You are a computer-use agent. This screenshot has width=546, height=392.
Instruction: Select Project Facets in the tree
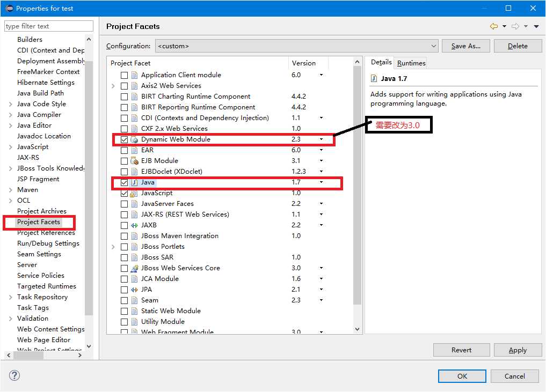pyautogui.click(x=39, y=222)
